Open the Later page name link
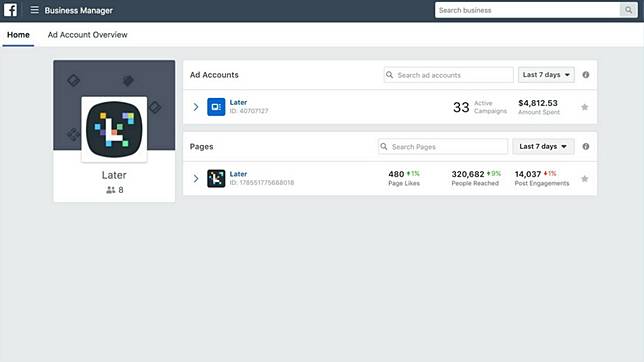 [238, 174]
